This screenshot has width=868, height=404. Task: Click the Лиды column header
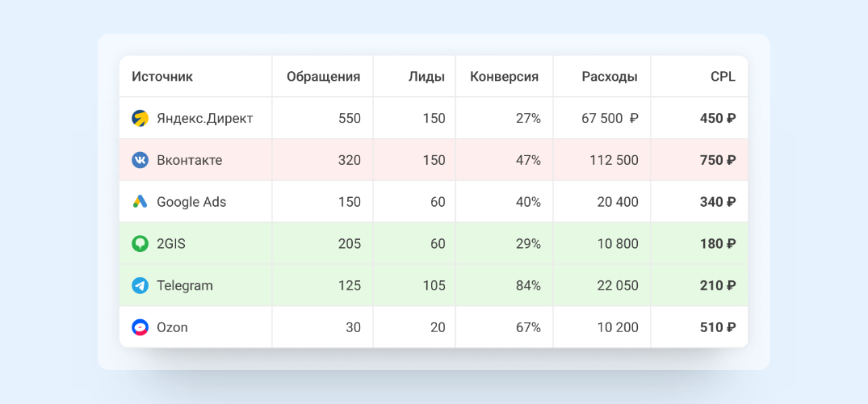click(x=426, y=77)
